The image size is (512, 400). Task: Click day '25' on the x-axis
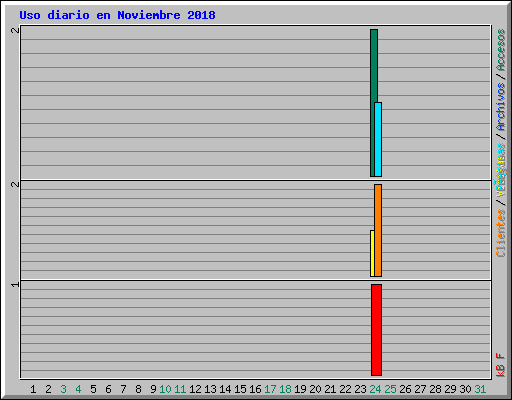pos(390,389)
